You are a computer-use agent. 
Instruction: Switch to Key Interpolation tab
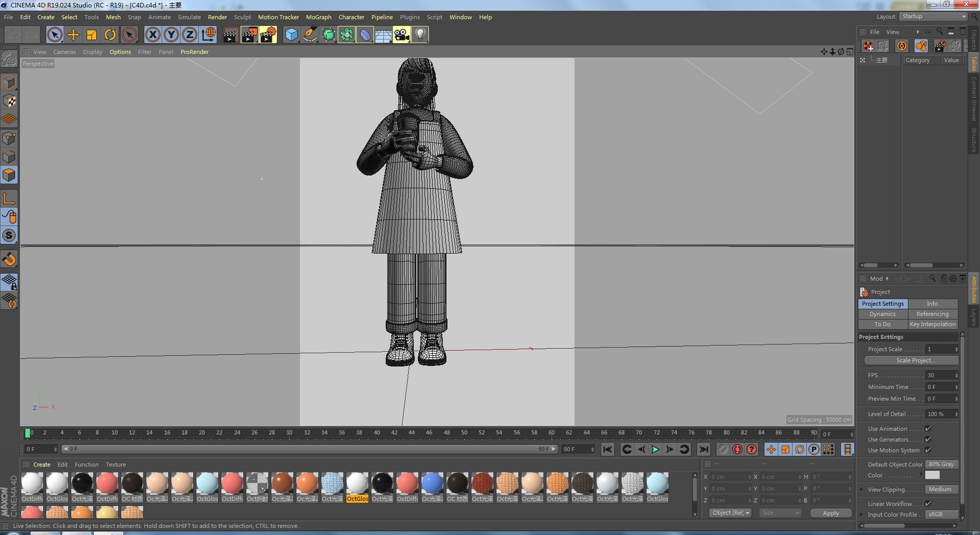pyautogui.click(x=933, y=324)
